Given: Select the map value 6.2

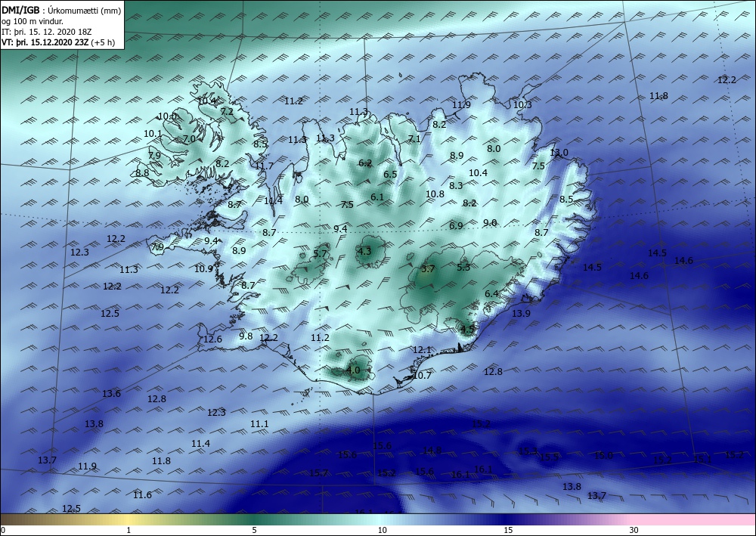Looking at the screenshot, I should [365, 163].
